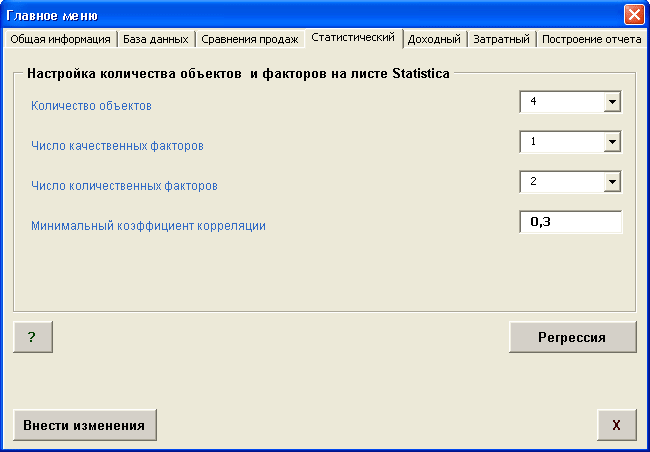Open the Затратный tab
This screenshot has height=452, width=650.
pyautogui.click(x=502, y=39)
